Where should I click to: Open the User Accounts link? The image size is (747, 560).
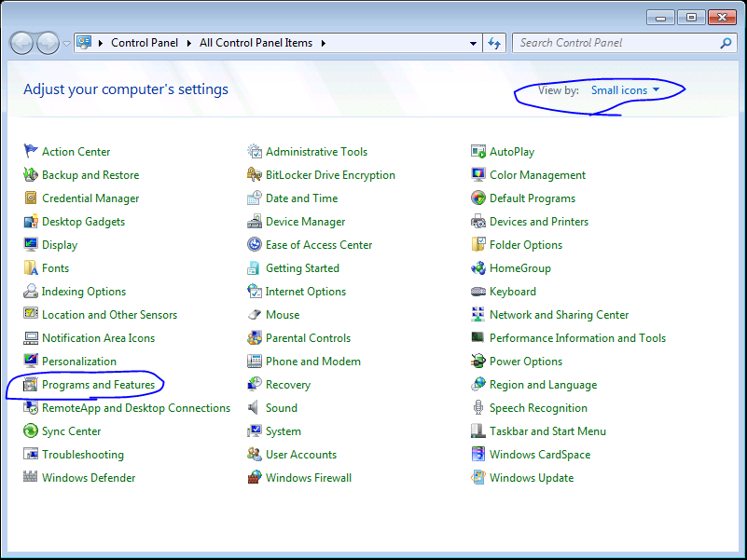tap(301, 455)
